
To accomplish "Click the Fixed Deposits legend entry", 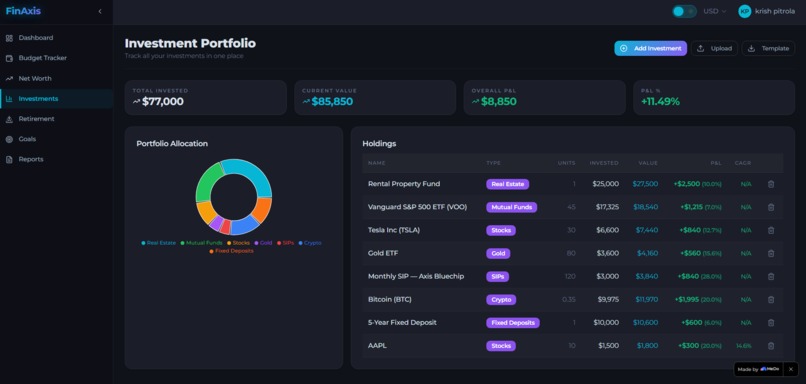I will click(x=231, y=251).
